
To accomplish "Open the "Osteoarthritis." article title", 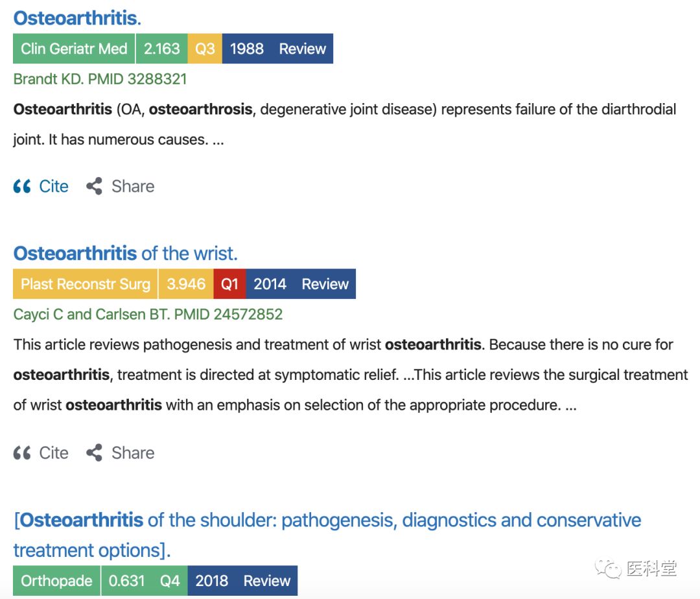I will 76,18.
